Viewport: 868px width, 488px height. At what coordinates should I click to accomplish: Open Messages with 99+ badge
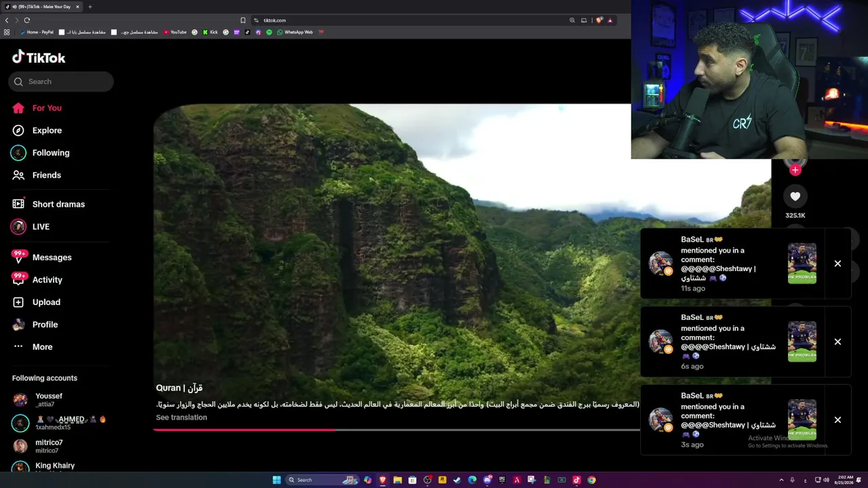[x=42, y=258]
